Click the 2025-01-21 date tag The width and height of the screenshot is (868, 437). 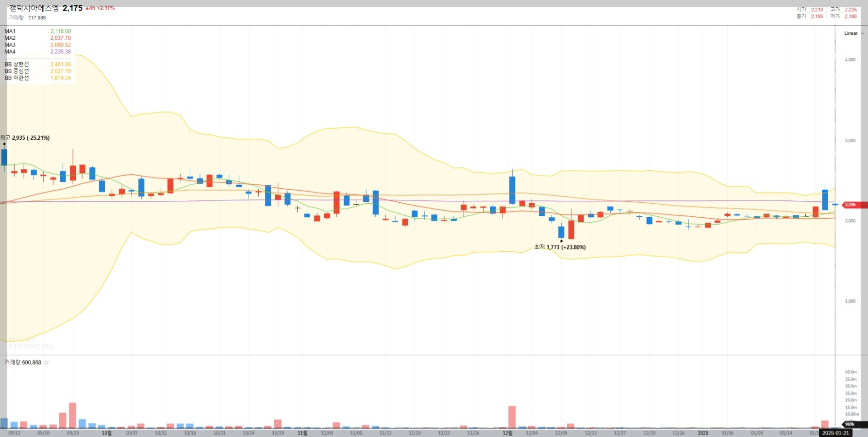835,433
